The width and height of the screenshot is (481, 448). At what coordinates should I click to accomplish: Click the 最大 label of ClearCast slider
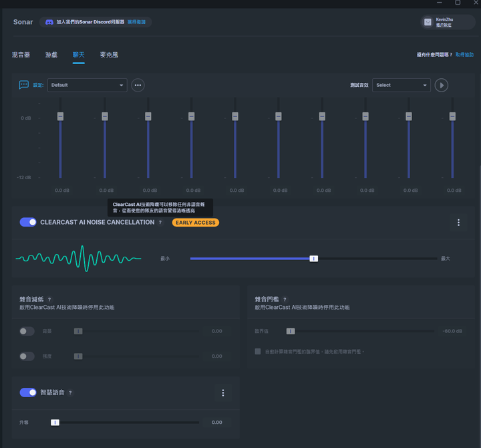pyautogui.click(x=446, y=259)
